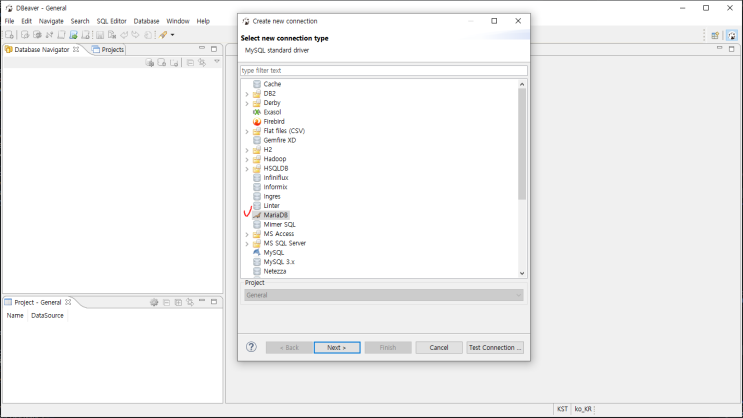Select MariaDB in the driver list

click(275, 215)
